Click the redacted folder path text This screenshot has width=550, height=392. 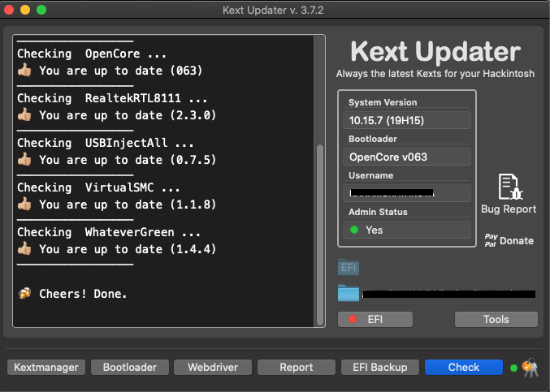pyautogui.click(x=449, y=294)
